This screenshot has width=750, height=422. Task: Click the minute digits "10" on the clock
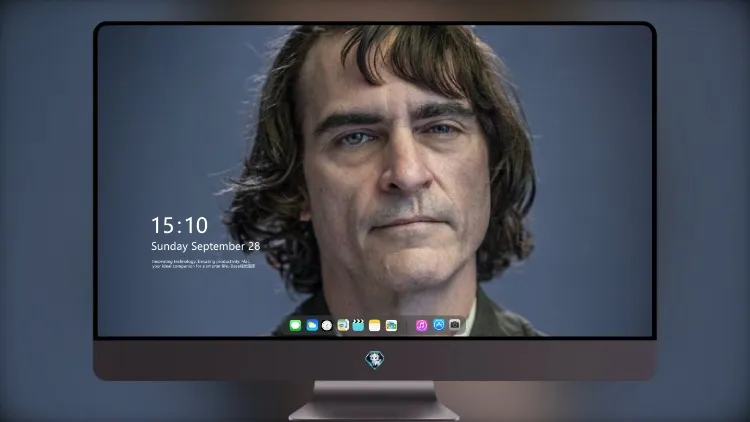pos(196,225)
